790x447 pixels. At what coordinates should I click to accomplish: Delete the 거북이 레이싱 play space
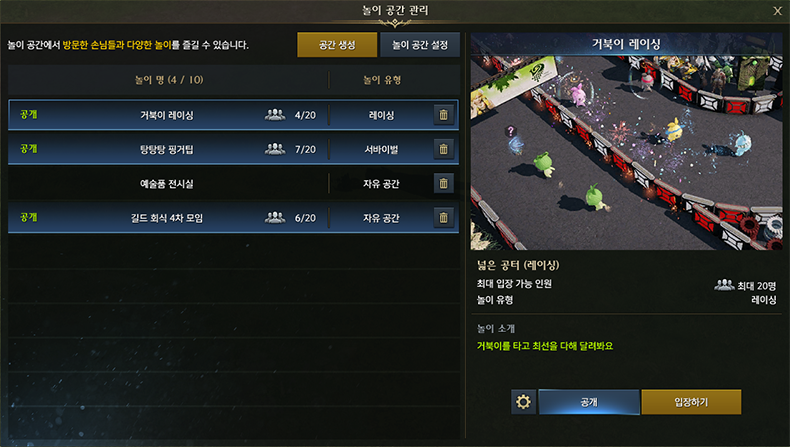[x=443, y=115]
